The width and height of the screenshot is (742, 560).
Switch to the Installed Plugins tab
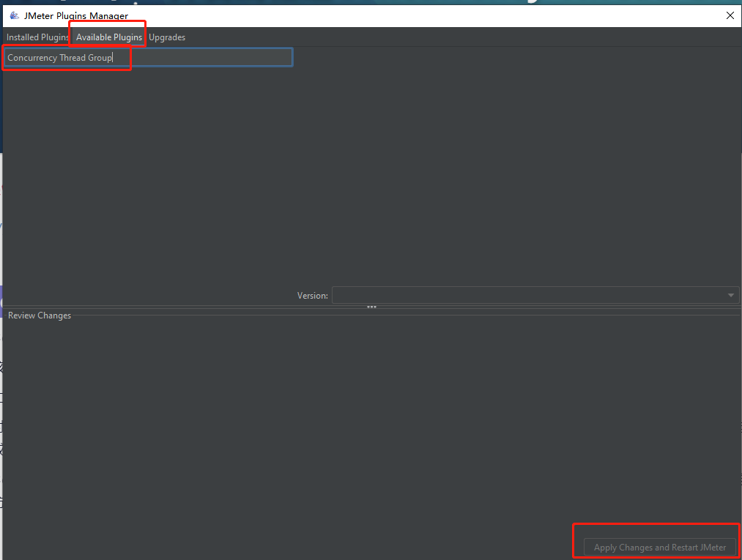click(x=37, y=37)
